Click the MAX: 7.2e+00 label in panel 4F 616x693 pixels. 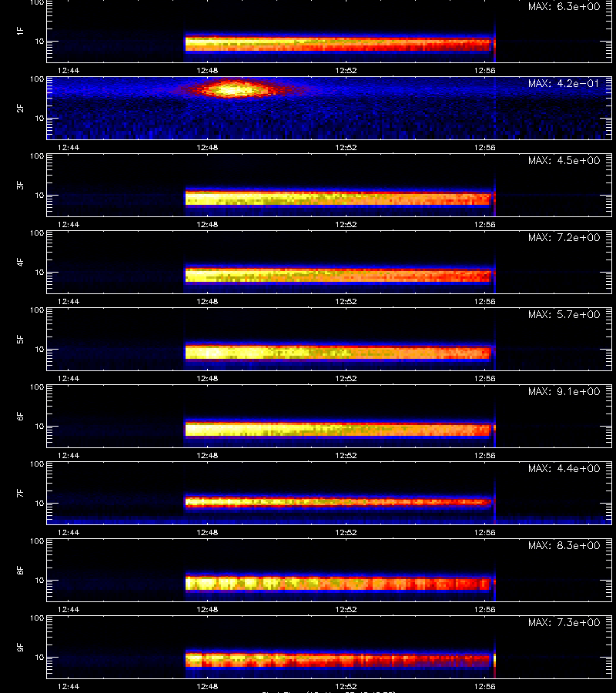(x=564, y=237)
